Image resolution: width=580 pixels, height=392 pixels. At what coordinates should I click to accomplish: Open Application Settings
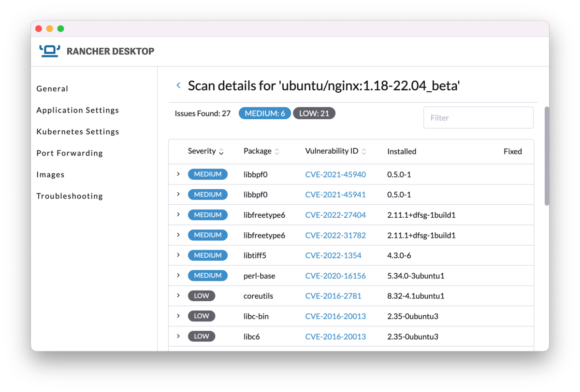click(78, 110)
